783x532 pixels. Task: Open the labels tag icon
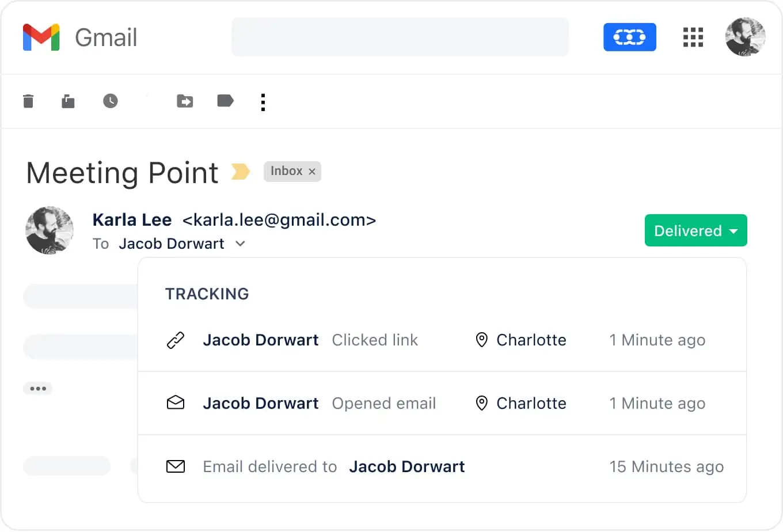point(225,101)
